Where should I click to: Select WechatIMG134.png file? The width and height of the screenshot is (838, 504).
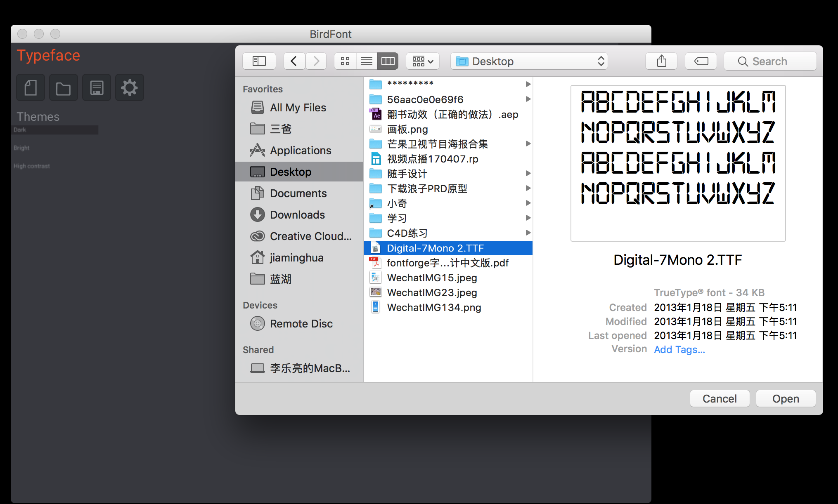[448, 307]
